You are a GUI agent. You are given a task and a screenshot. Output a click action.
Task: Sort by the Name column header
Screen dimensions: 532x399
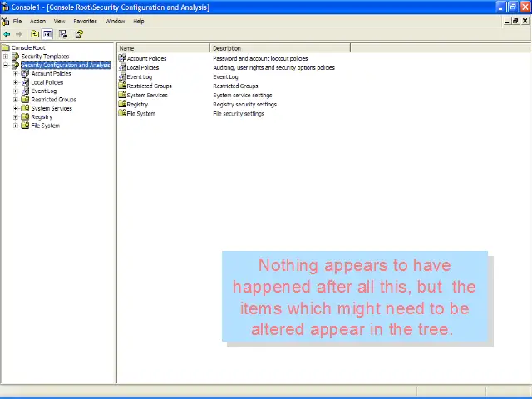[x=164, y=48]
